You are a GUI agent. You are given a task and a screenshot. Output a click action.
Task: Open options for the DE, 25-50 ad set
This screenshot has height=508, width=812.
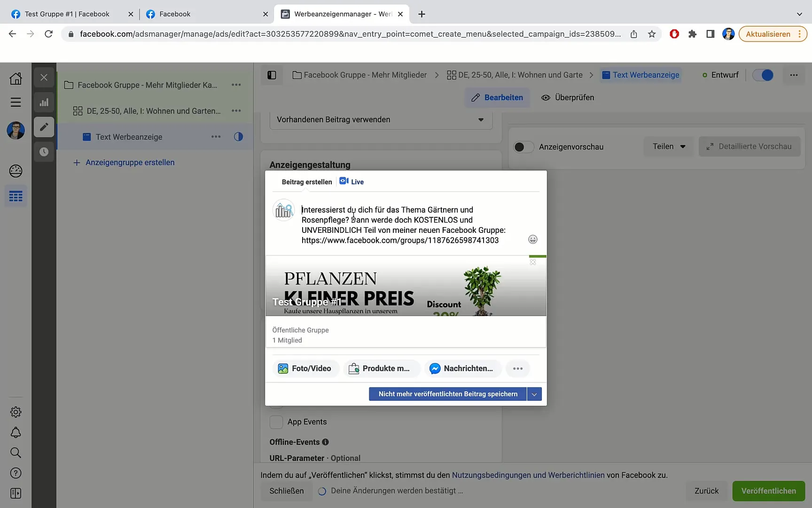pos(236,111)
